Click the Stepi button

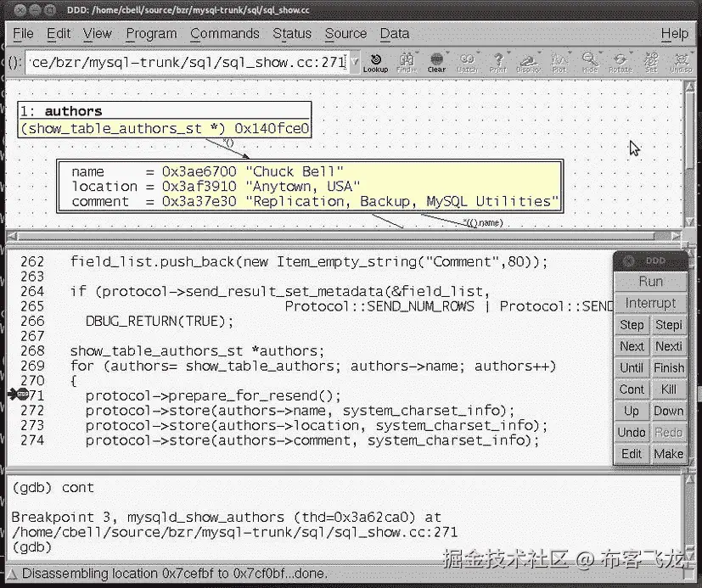668,325
